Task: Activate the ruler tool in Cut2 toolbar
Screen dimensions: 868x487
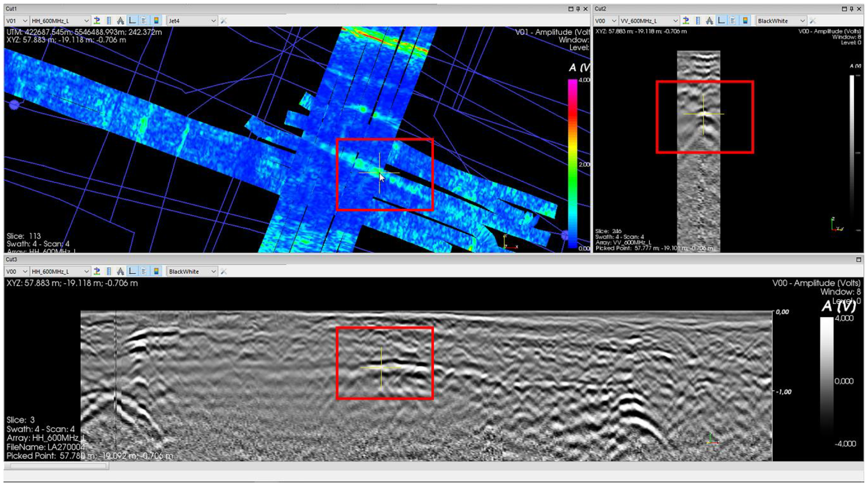Action: tap(698, 21)
